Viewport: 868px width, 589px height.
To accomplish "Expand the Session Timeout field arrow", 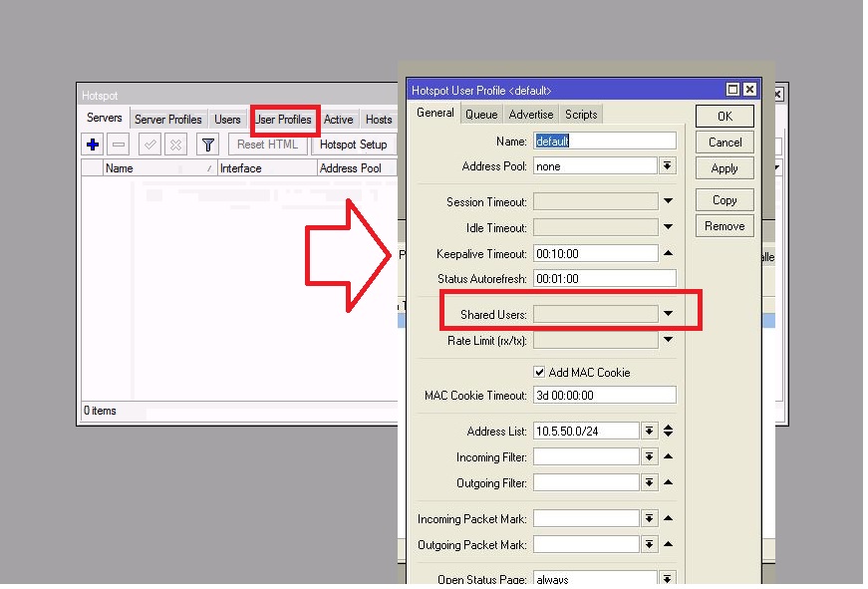I will click(x=669, y=202).
